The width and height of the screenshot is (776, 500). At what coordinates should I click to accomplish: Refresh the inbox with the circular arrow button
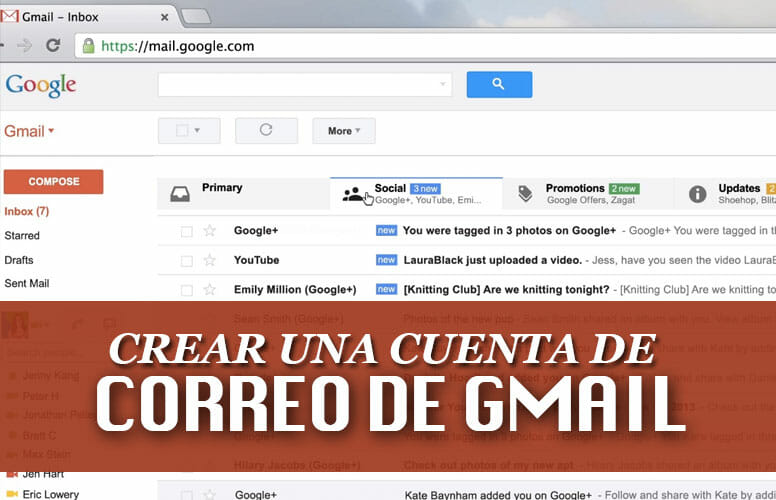266,131
